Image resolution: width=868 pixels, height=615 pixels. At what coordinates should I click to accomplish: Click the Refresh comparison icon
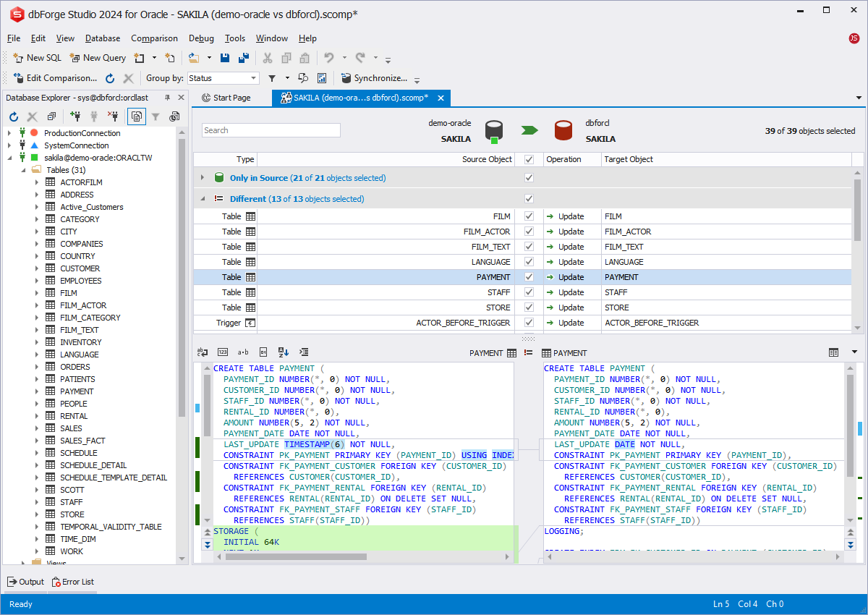point(110,78)
